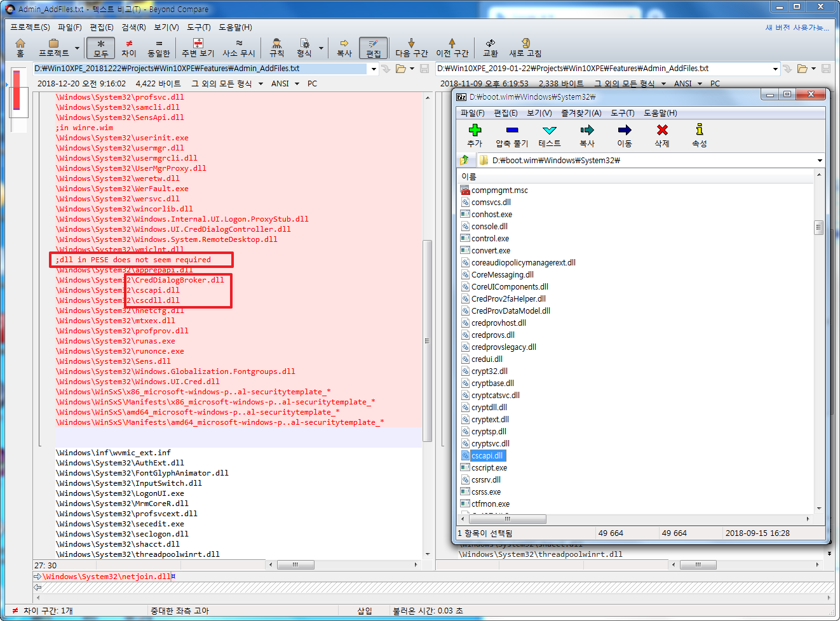Click the left file path input field
The image size is (840, 621).
200,69
